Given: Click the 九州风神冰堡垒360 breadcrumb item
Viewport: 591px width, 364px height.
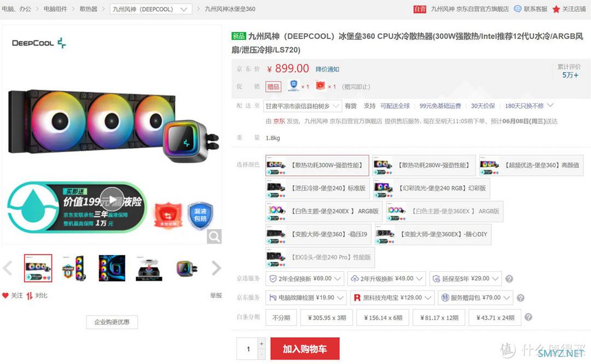Looking at the screenshot, I should point(230,9).
